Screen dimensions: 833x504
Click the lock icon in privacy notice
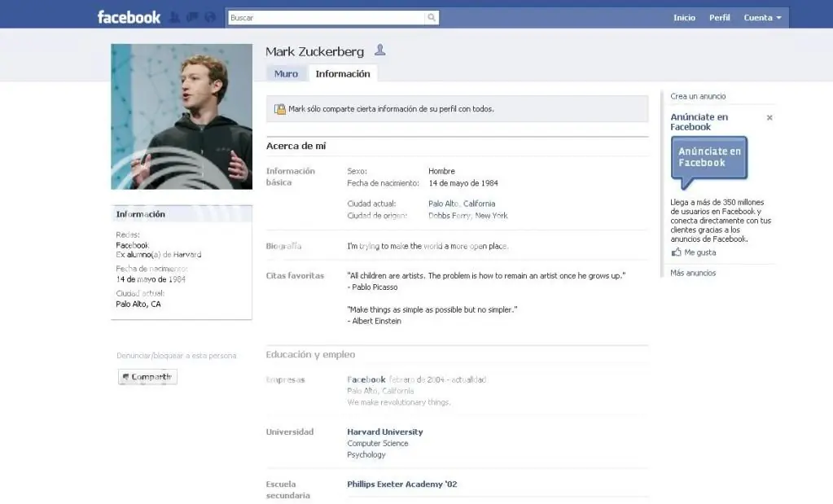coord(279,109)
